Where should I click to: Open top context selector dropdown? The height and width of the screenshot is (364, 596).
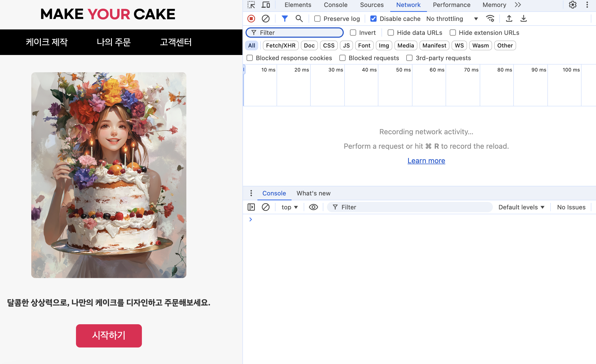tap(289, 207)
